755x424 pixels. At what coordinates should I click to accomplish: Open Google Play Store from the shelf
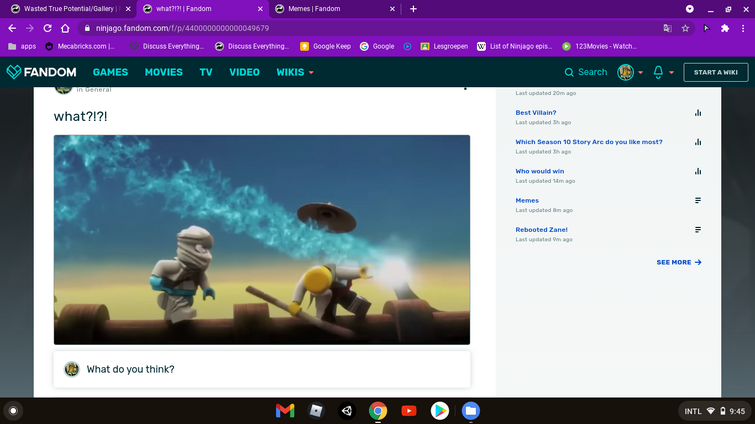coord(440,411)
